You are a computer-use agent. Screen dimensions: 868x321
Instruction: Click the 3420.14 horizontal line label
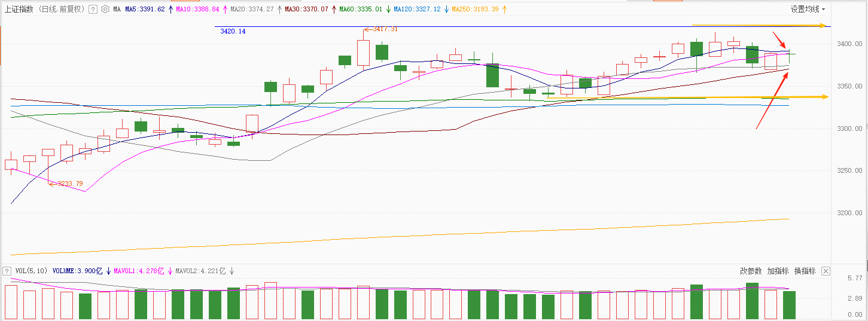pos(233,31)
